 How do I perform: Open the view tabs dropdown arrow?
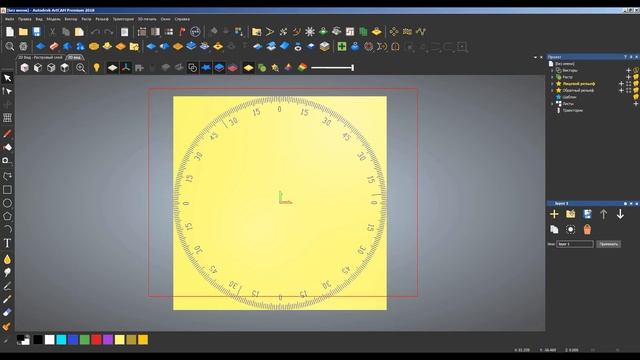(535, 57)
